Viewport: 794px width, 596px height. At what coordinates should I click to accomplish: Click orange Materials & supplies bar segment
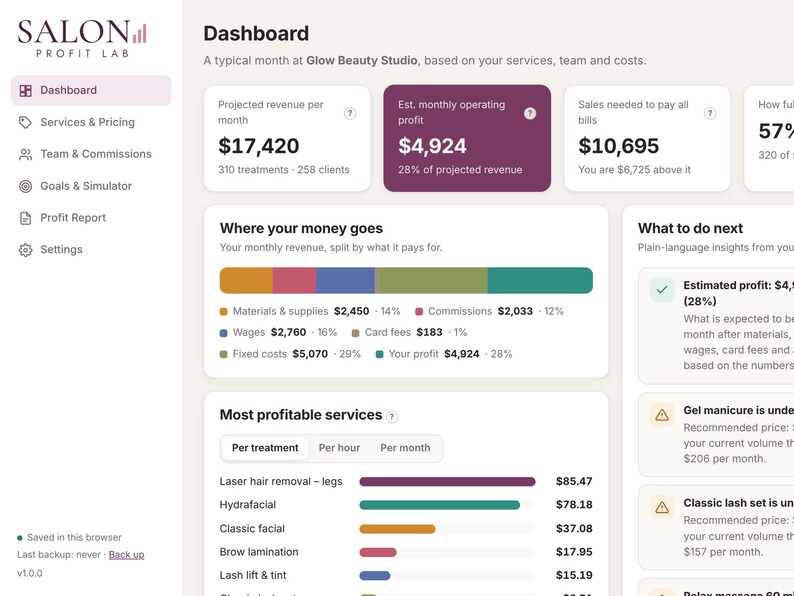click(246, 281)
